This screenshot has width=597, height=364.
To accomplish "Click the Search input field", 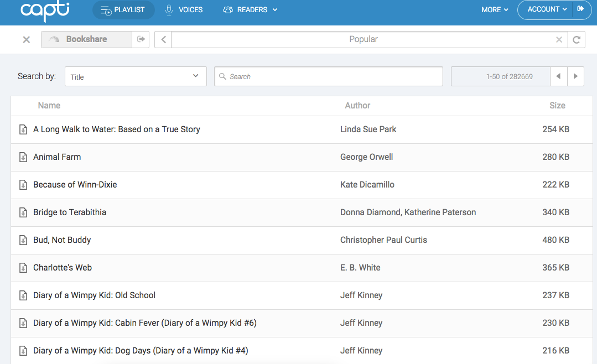I will [x=329, y=76].
